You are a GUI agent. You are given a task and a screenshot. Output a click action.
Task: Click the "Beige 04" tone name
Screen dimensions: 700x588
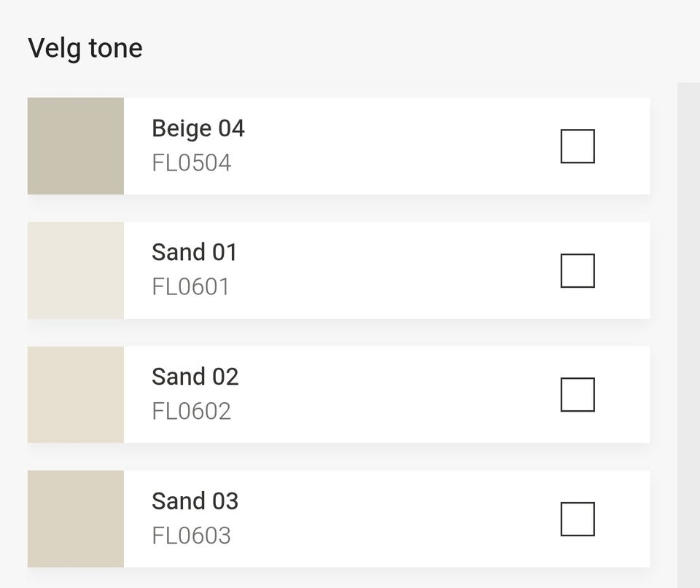[198, 129]
